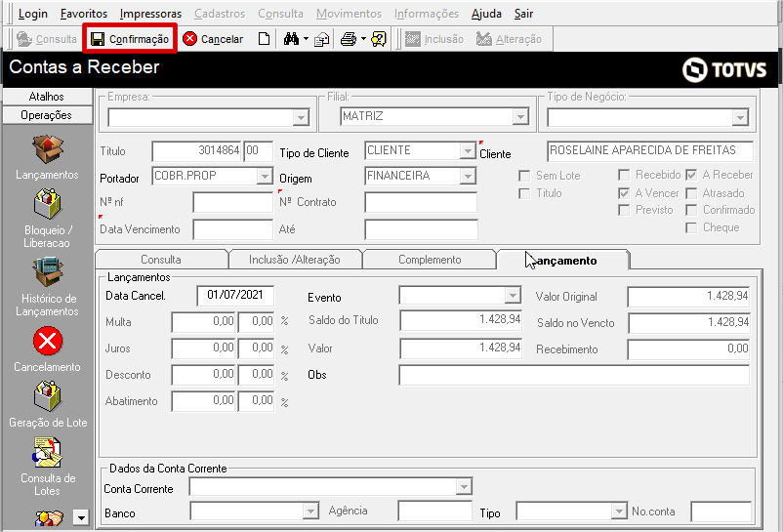Open Bloqueio / Liberacao sidebar icon
Viewport: 783px width, 532px height.
pos(48,204)
